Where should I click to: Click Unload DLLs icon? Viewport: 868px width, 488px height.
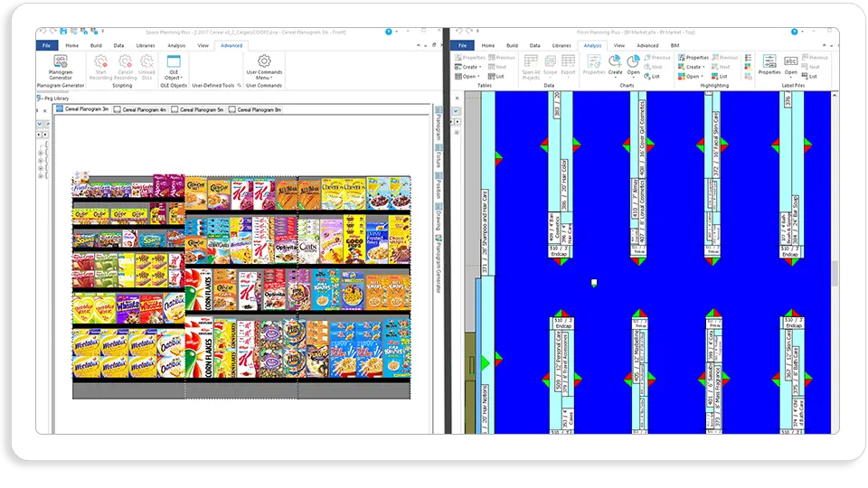coord(146,68)
